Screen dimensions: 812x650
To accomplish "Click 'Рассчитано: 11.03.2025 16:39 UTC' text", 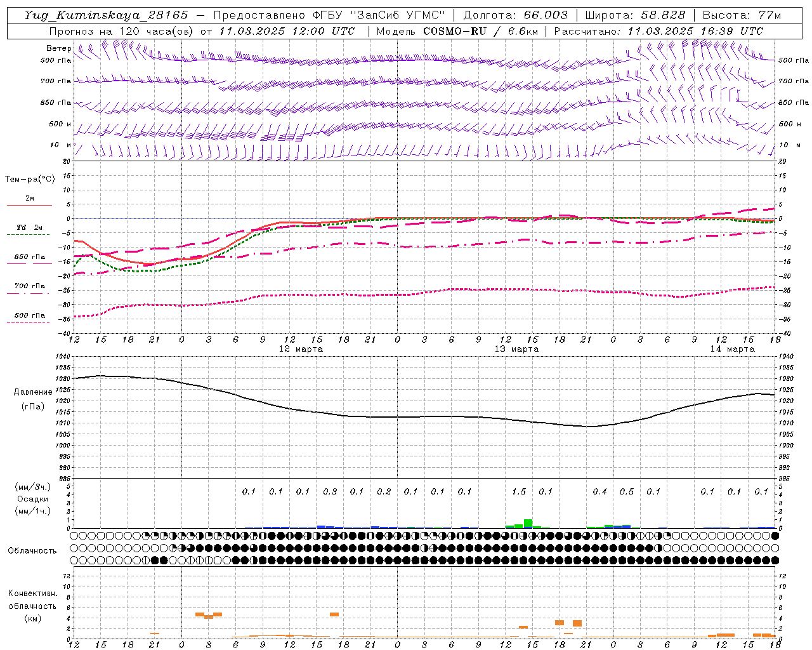I will click(659, 31).
